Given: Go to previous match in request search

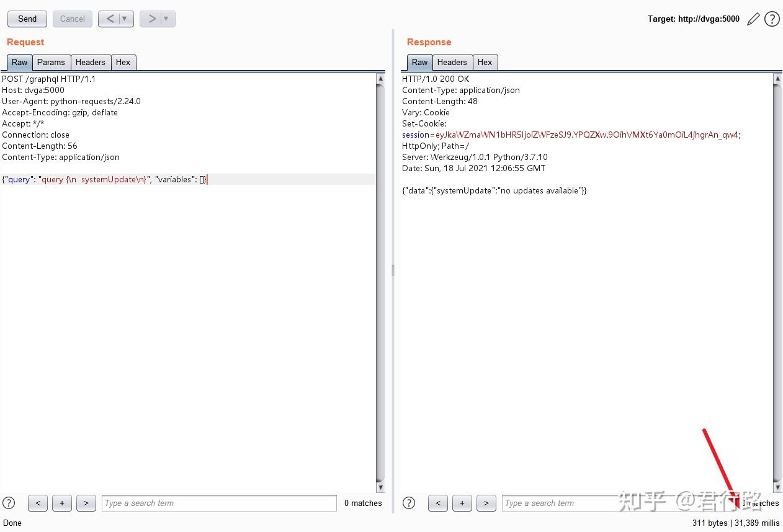Looking at the screenshot, I should coord(38,503).
